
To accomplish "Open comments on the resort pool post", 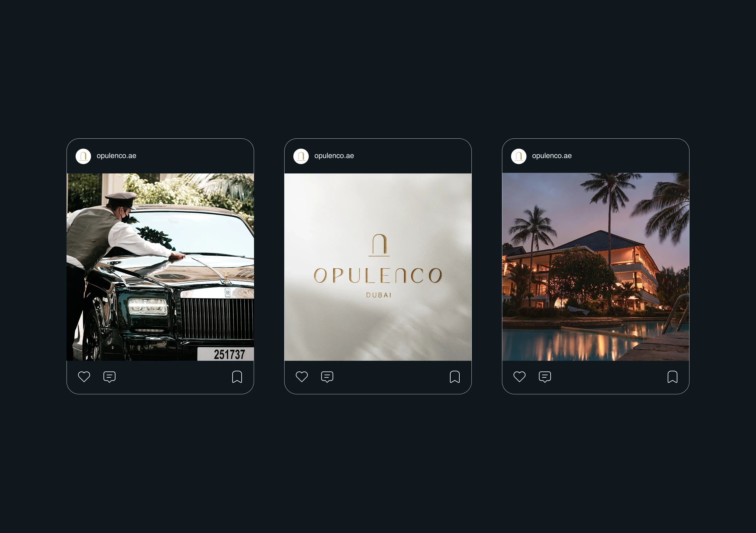I will (545, 377).
